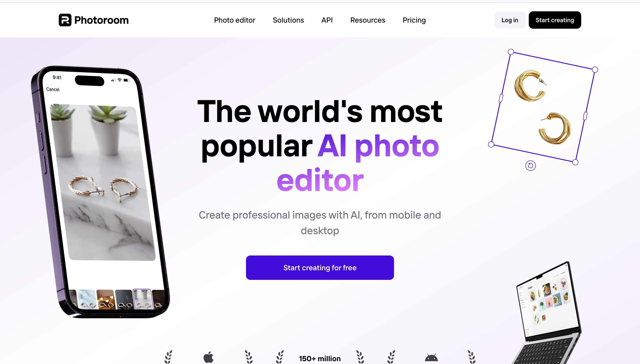Click the Apple logo icon
This screenshot has width=640, height=364.
click(x=208, y=357)
